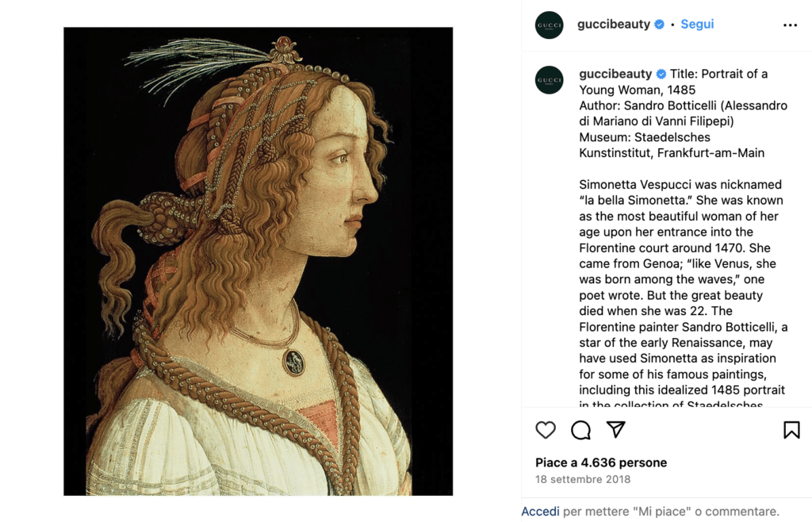Click the "Simonetta Vespucci was nicknamed" caption paragraph
Image resolution: width=812 pixels, height=522 pixels.
(x=680, y=185)
